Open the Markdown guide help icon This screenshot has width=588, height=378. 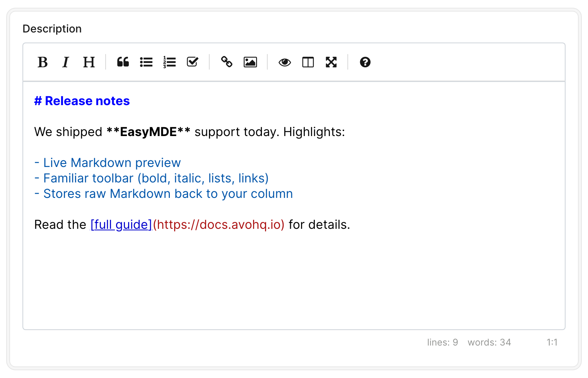(365, 62)
